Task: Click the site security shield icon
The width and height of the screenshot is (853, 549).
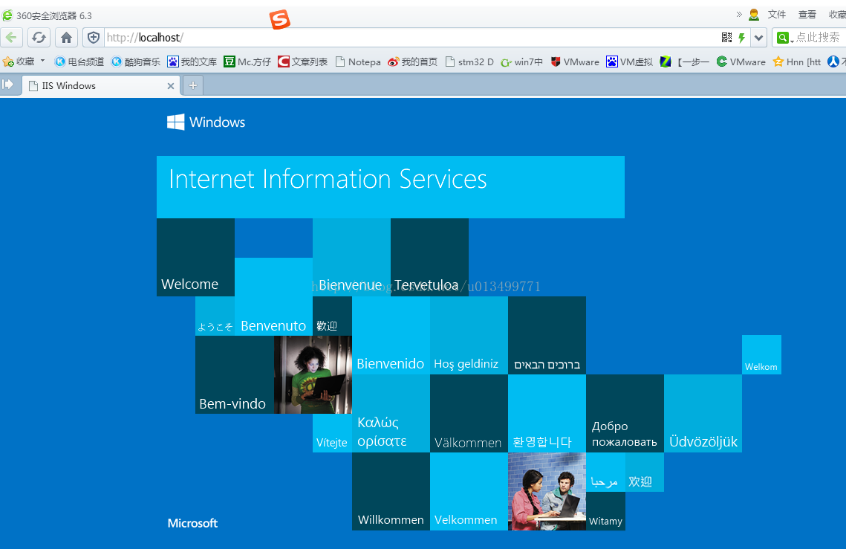Action: tap(94, 38)
